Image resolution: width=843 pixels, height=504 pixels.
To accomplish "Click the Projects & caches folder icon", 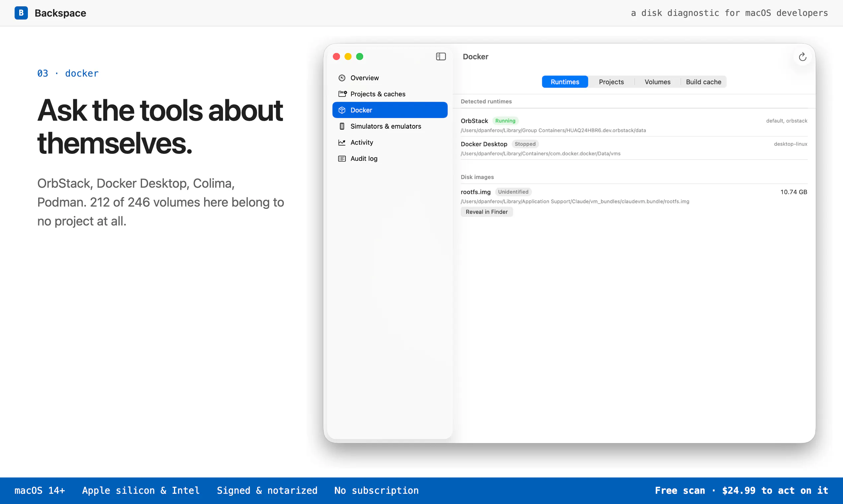I will click(x=342, y=94).
